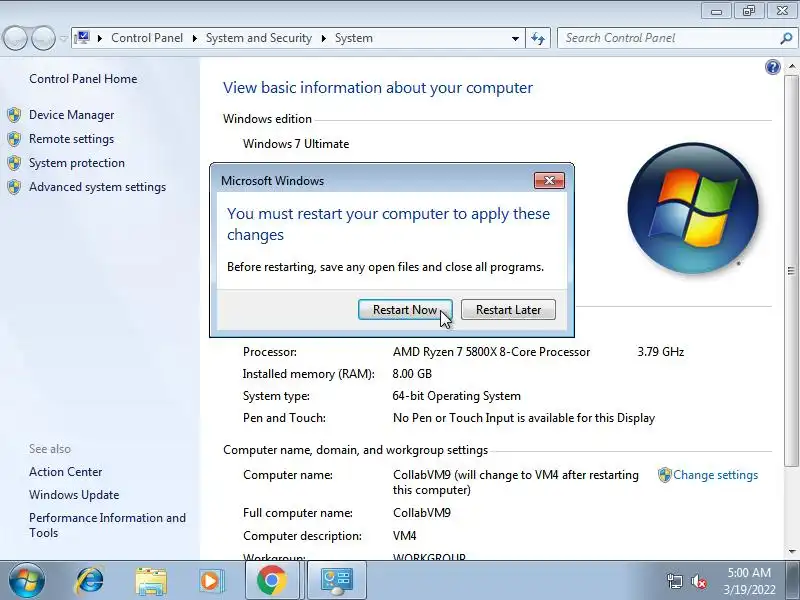The height and width of the screenshot is (600, 800).
Task: Open Device Manager from the sidebar
Action: [71, 115]
